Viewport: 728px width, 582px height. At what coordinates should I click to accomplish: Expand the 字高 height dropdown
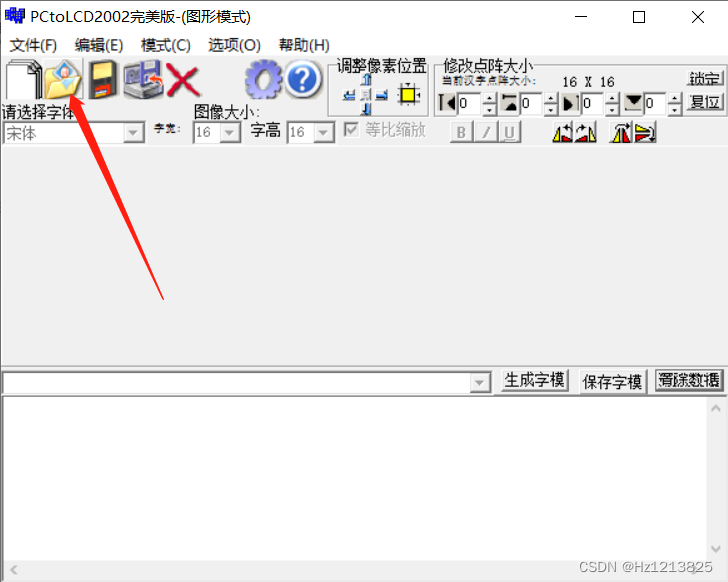point(324,133)
